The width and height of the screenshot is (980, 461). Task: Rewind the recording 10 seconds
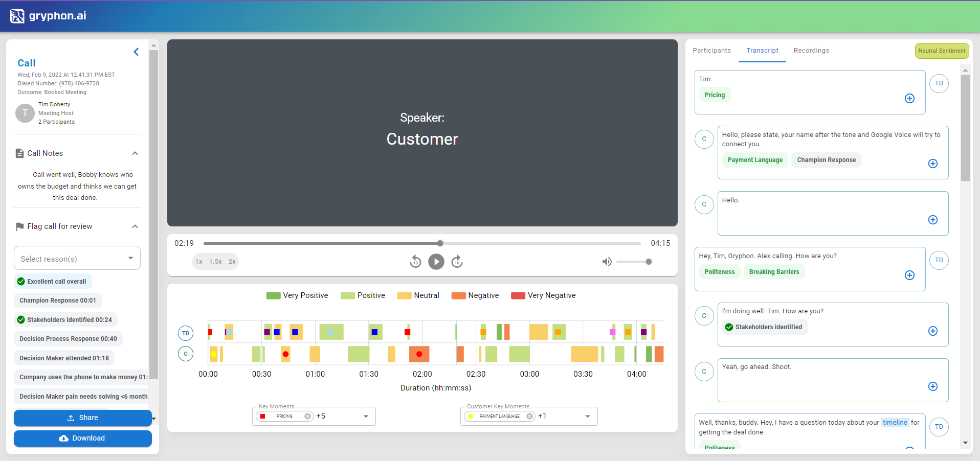[x=415, y=262]
